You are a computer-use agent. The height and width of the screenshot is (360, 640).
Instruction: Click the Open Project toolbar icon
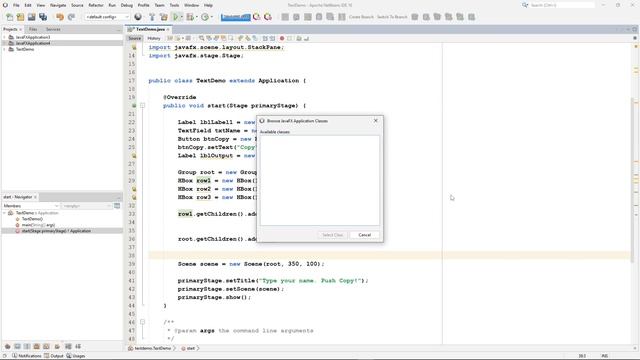31,17
